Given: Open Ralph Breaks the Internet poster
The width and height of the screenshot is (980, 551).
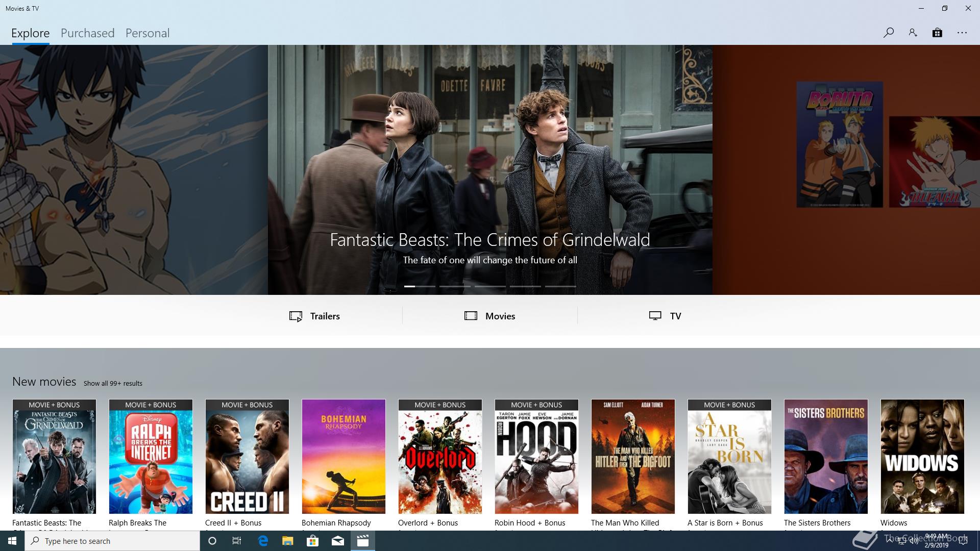Looking at the screenshot, I should click(x=151, y=457).
